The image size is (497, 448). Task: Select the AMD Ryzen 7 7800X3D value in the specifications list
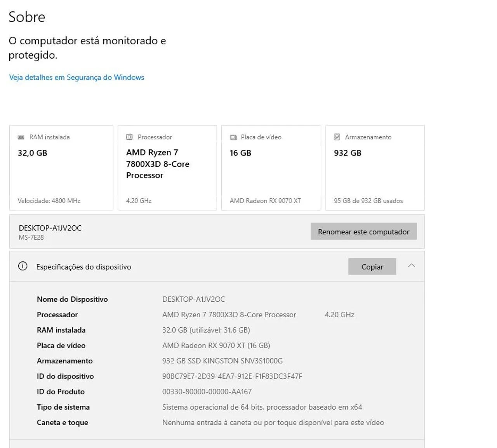[x=229, y=315]
